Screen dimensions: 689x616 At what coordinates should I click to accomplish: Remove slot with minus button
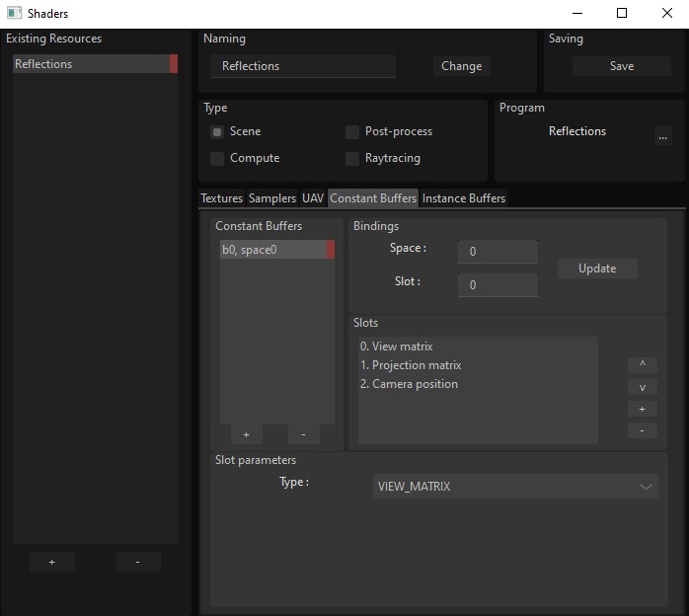coord(643,430)
